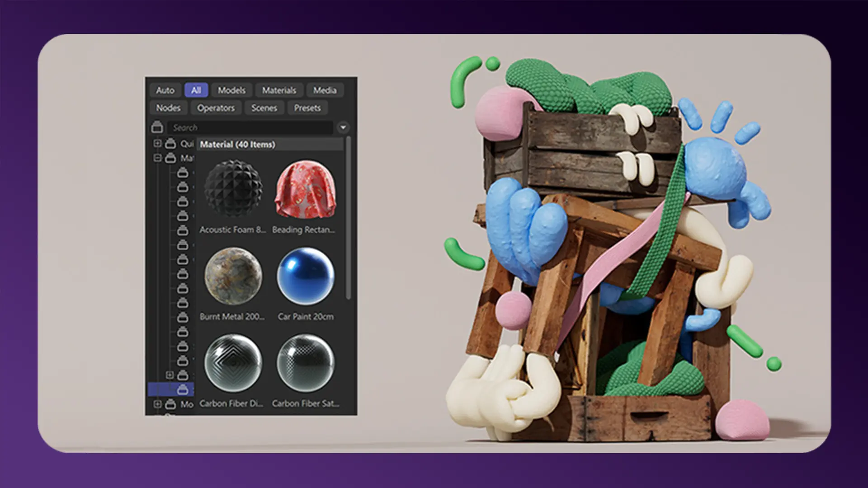The image size is (868, 488).
Task: Toggle the All filter button
Action: (x=196, y=90)
